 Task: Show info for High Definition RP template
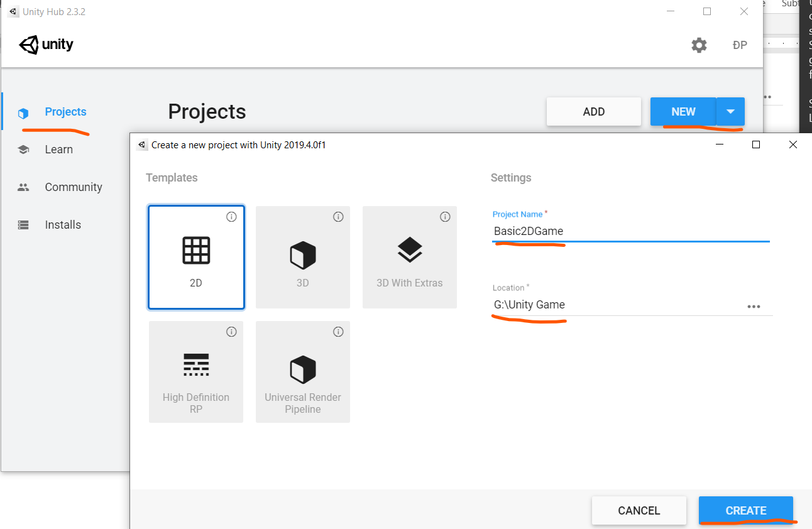point(231,332)
